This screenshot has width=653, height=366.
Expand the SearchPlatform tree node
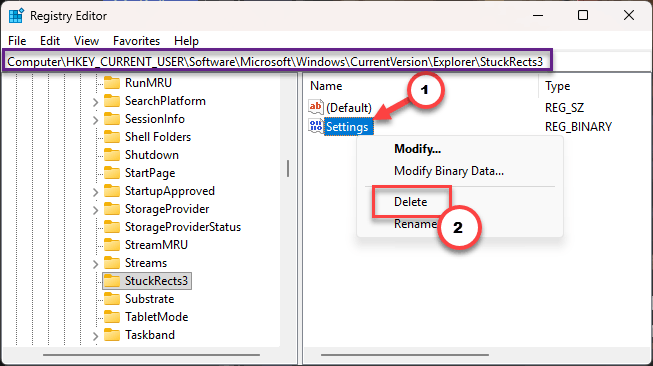tap(95, 102)
